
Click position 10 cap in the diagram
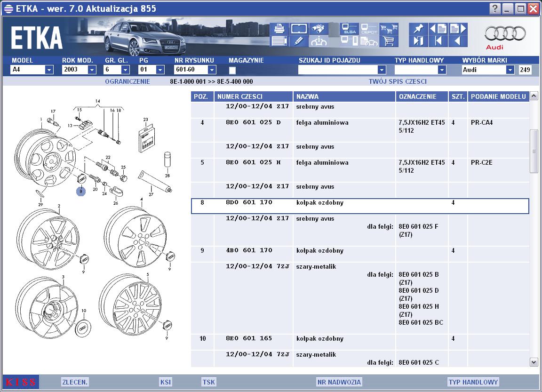tap(83, 328)
